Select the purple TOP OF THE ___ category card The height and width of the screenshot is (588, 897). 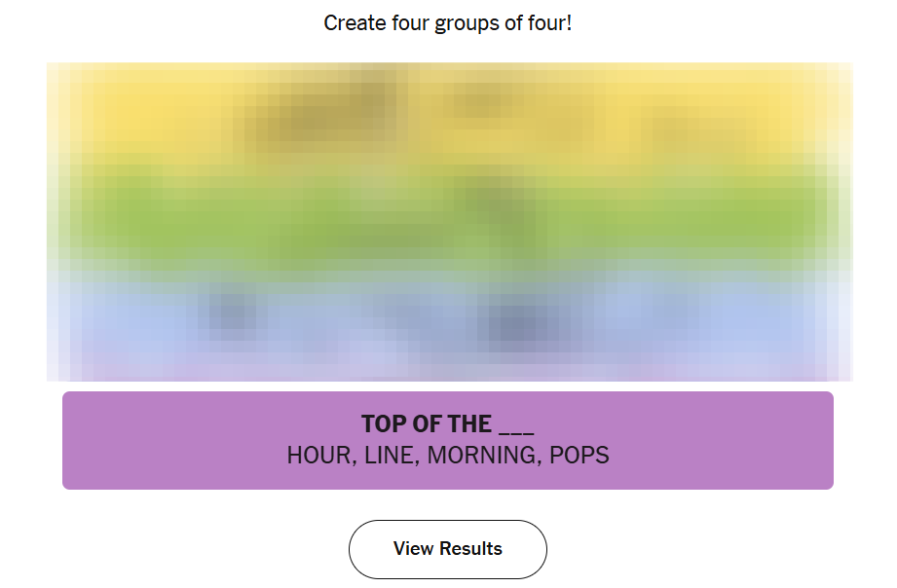point(447,440)
